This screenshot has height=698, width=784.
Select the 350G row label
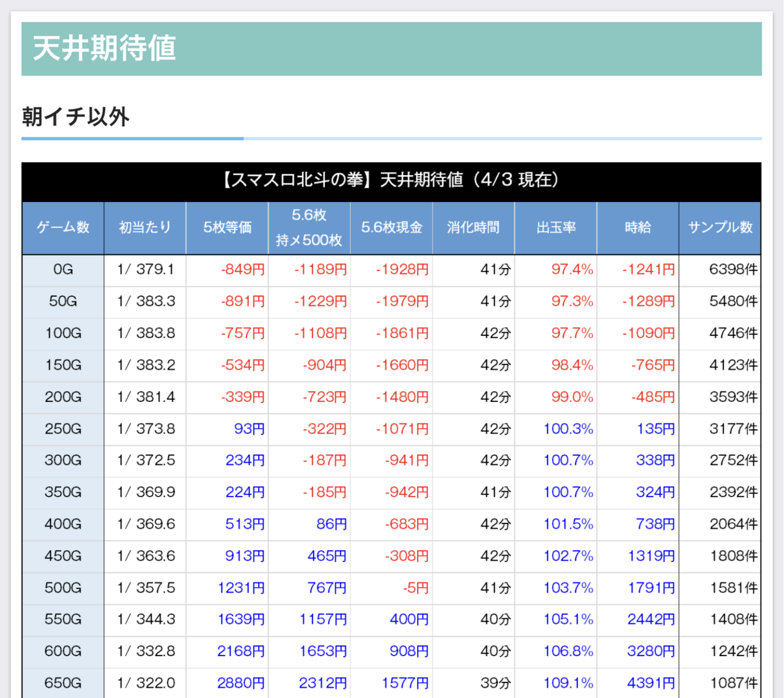point(63,493)
